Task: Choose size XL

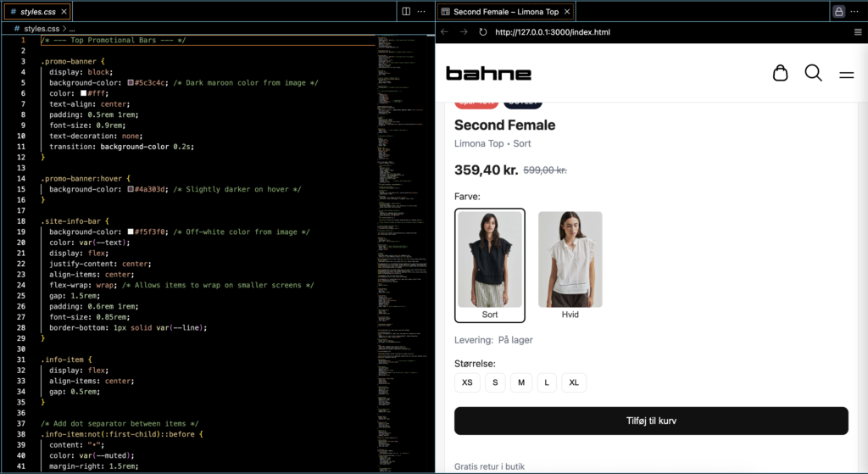Action: pyautogui.click(x=574, y=382)
